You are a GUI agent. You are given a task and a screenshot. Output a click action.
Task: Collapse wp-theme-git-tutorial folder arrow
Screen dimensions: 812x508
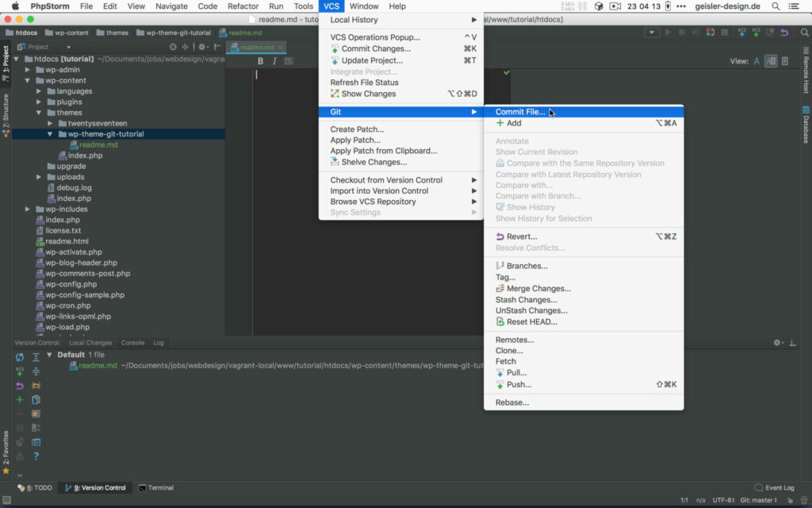[x=50, y=133]
